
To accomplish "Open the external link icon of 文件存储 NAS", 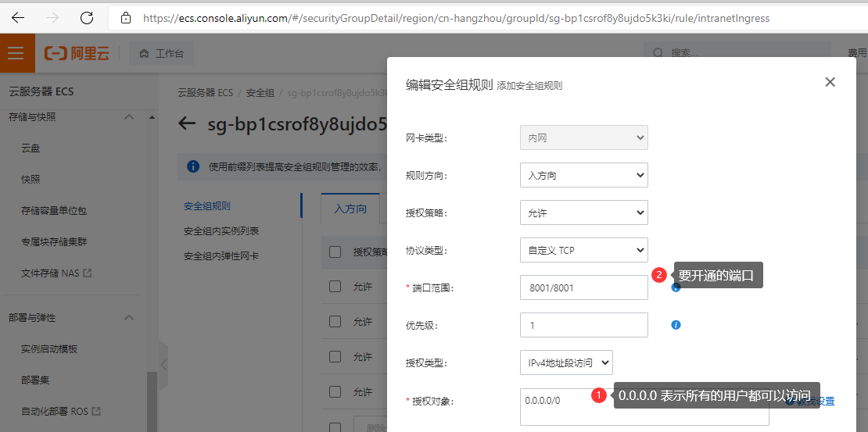I will [x=87, y=273].
